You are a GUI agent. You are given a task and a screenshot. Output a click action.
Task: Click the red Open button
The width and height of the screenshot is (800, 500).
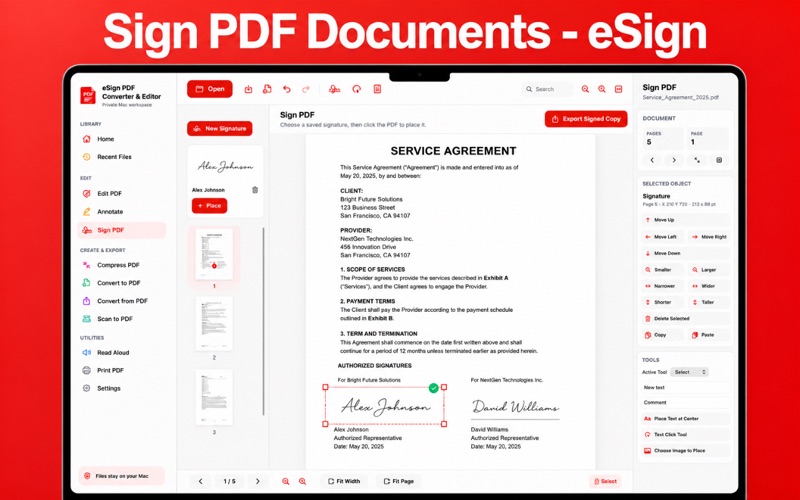210,89
